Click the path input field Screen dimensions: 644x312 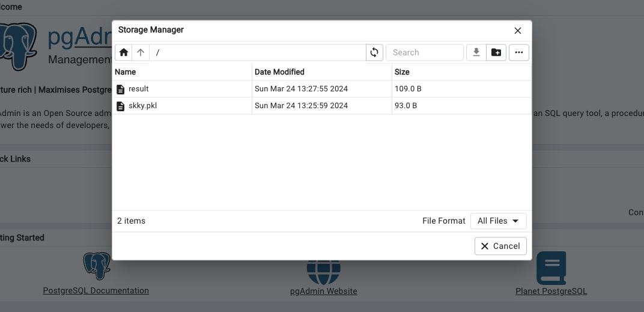[x=257, y=52]
